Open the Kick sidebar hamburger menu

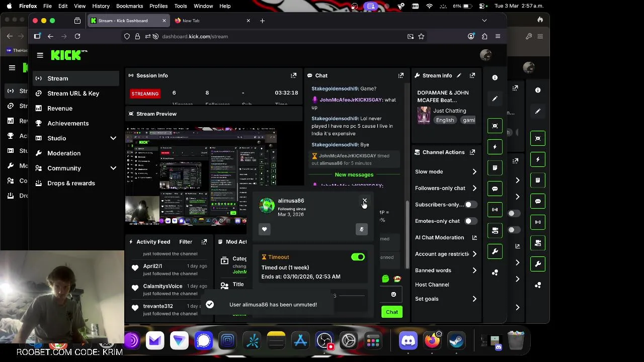(x=40, y=55)
